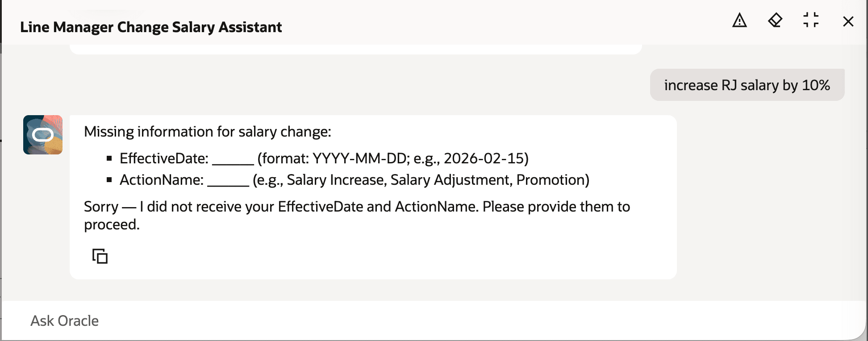Select the eraser icon to clear chat
Image resolution: width=868 pixels, height=341 pixels.
[776, 21]
